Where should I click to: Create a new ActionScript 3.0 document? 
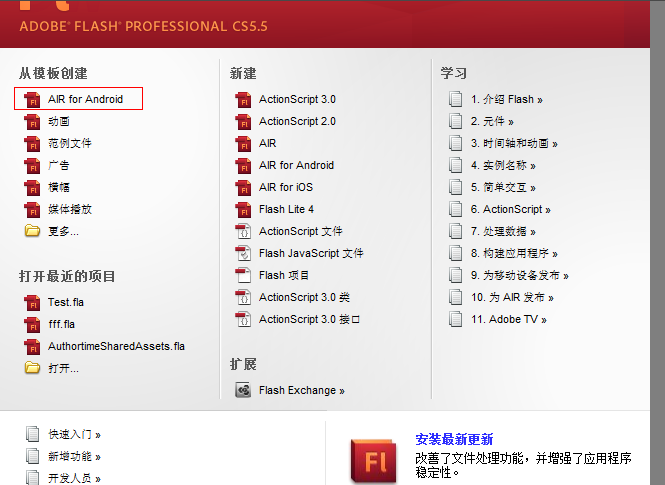click(x=297, y=99)
